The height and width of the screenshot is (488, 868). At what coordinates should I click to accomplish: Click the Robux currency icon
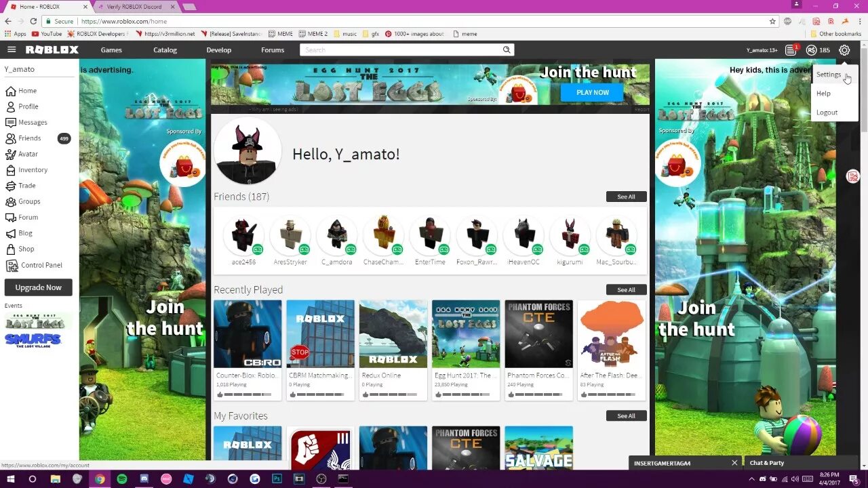pyautogui.click(x=811, y=50)
